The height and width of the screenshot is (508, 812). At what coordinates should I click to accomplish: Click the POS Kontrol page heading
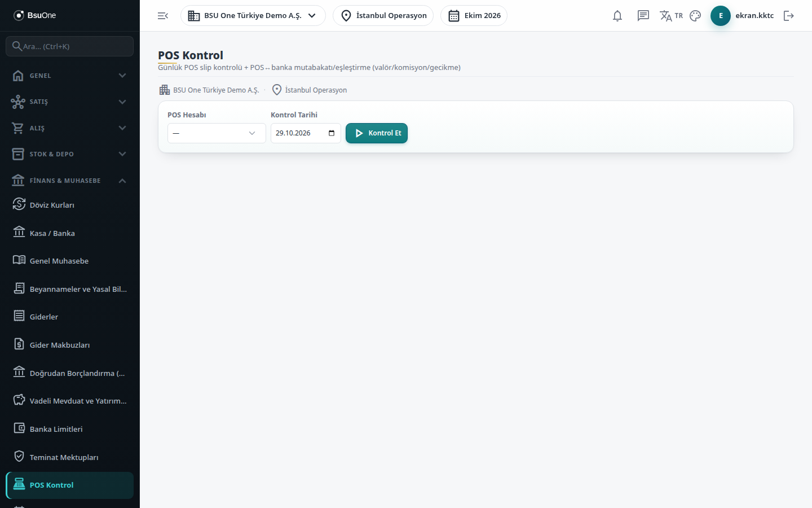[x=191, y=55]
